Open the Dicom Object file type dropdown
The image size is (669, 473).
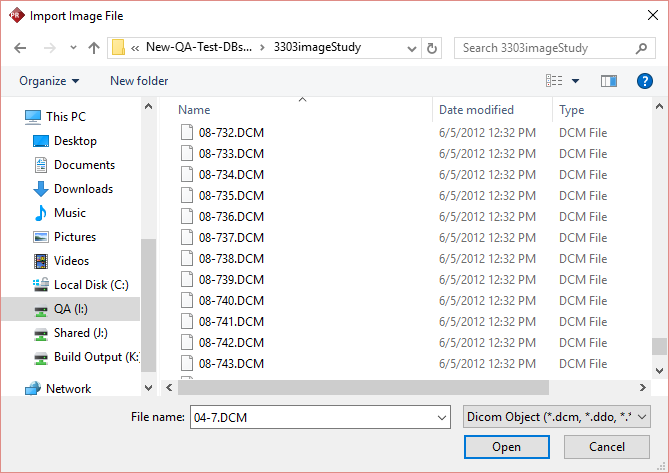[x=557, y=416]
